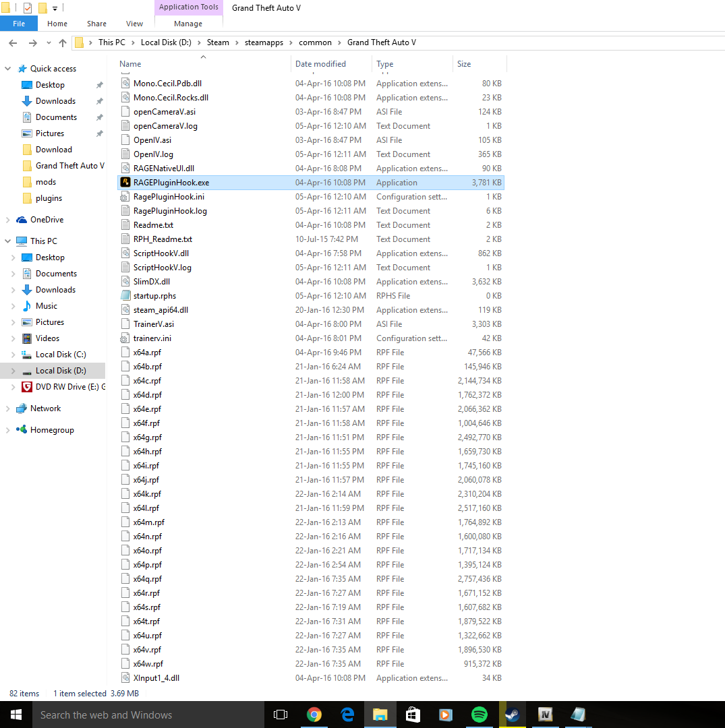Viewport: 725px width, 728px height.
Task: Click the DVD RW Drive (E:) icon
Action: (27, 387)
